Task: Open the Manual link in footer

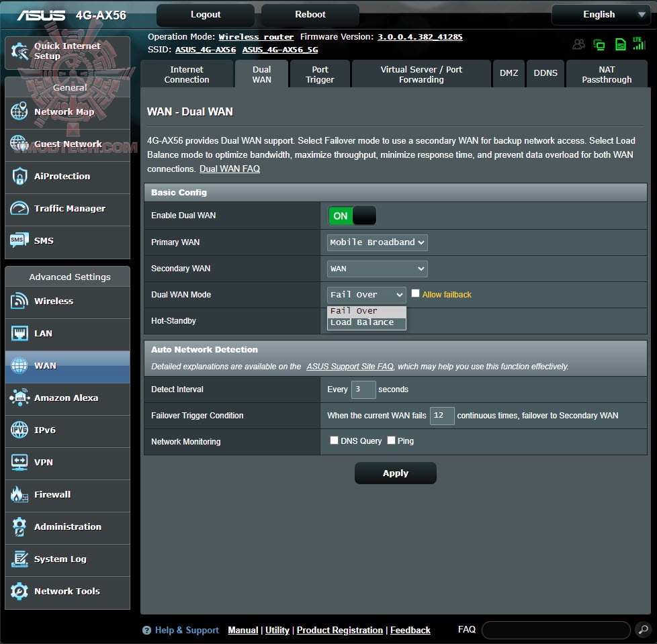Action: click(243, 630)
